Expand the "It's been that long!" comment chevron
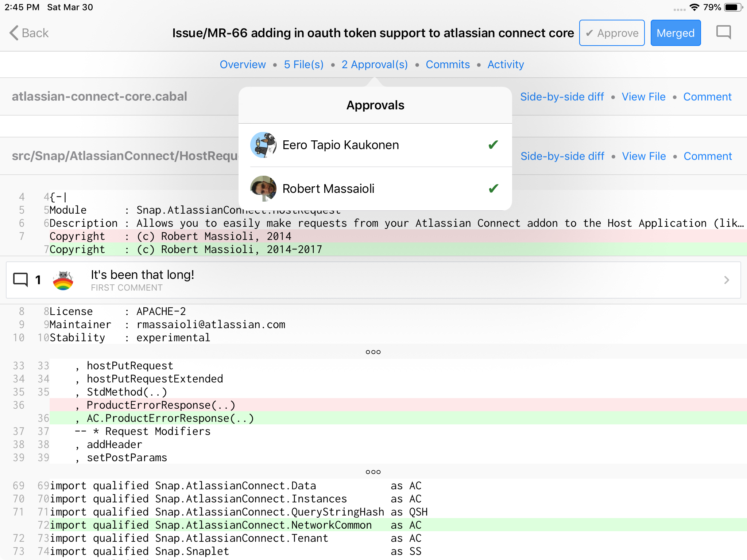 726,280
